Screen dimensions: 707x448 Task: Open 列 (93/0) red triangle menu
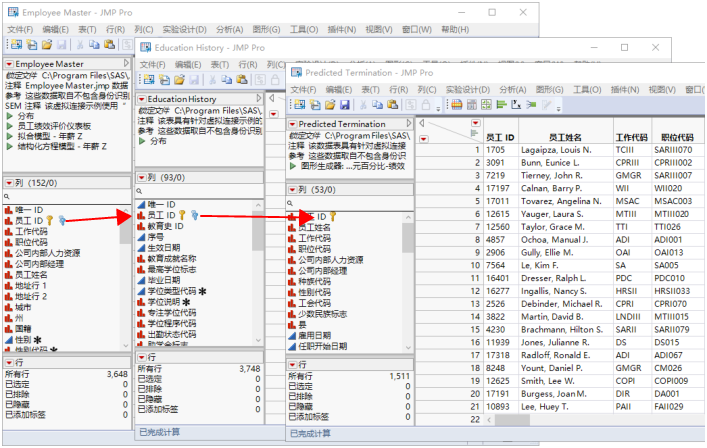tap(142, 178)
